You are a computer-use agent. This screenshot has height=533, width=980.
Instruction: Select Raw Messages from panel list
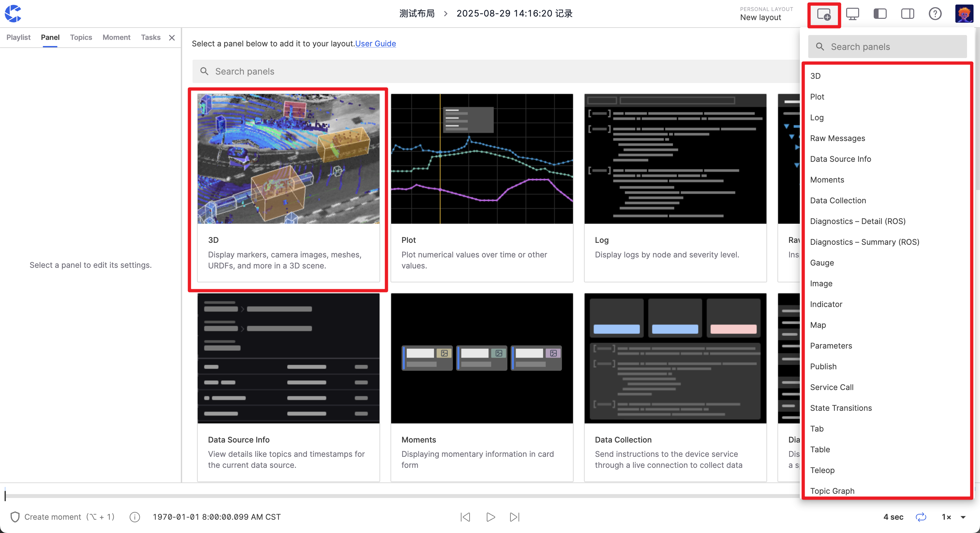coord(837,138)
